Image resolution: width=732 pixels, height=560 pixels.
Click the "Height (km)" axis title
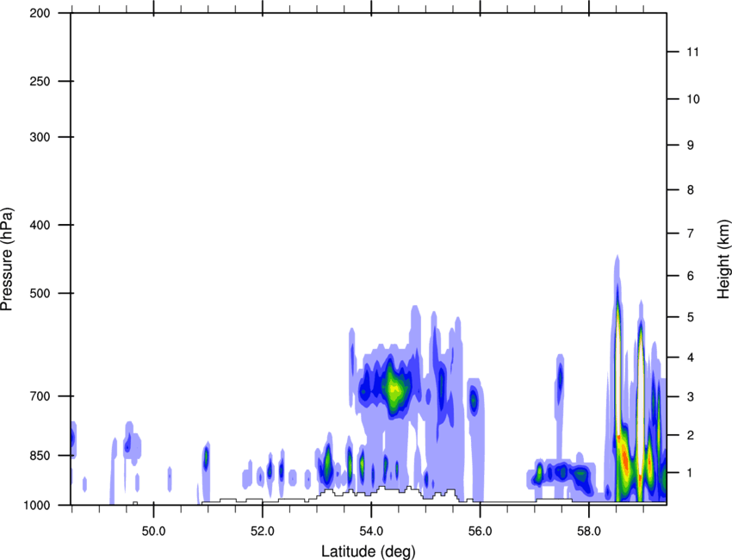[x=723, y=258]
